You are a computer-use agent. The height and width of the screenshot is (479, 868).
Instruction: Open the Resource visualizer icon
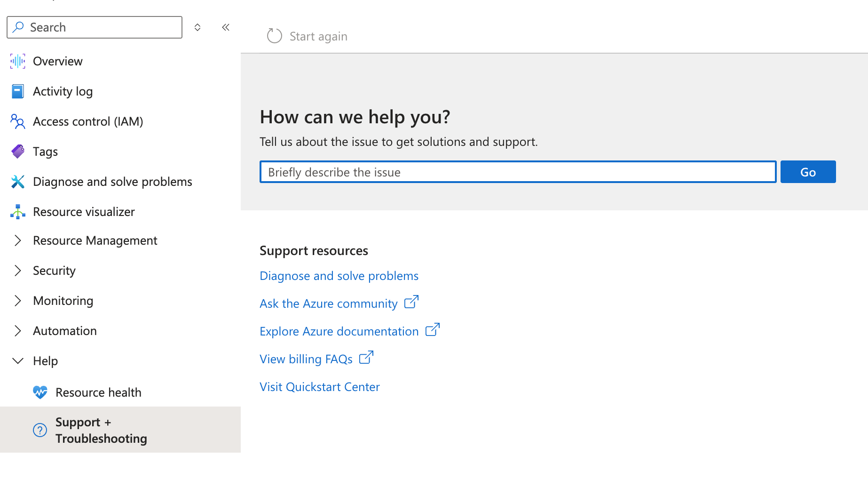point(17,211)
